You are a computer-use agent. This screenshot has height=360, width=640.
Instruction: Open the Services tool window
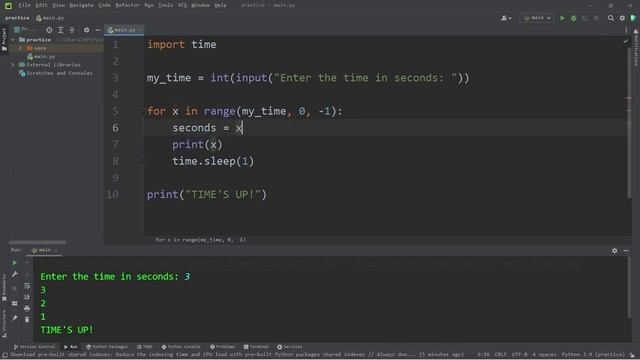290,347
